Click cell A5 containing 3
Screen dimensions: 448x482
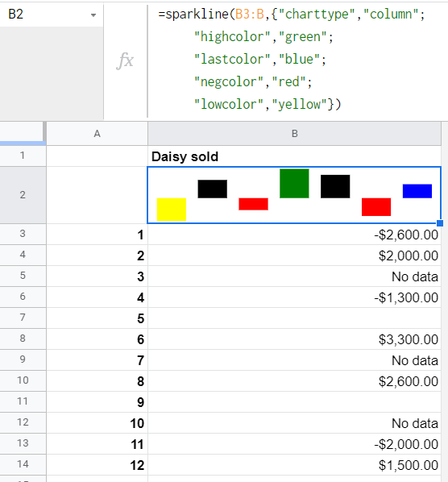pyautogui.click(x=97, y=276)
